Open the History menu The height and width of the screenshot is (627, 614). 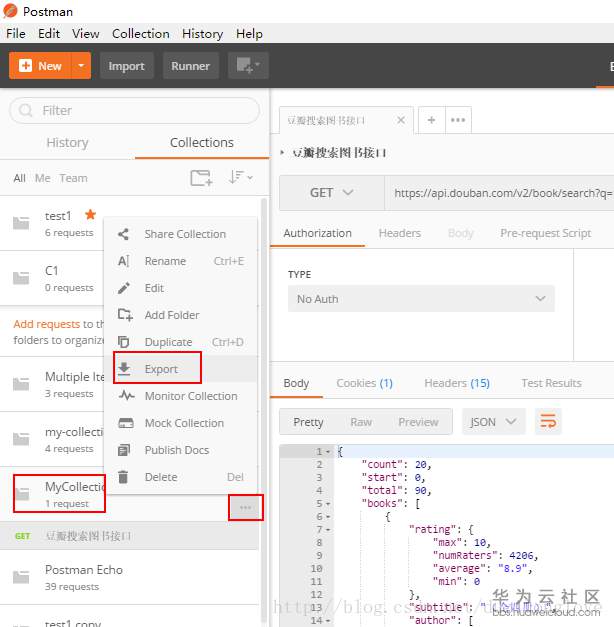(202, 34)
